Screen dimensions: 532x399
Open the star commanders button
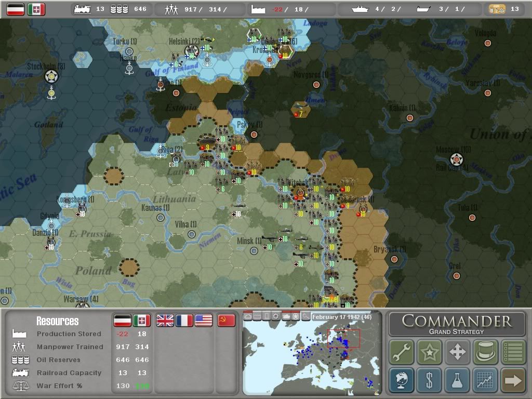pyautogui.click(x=430, y=352)
